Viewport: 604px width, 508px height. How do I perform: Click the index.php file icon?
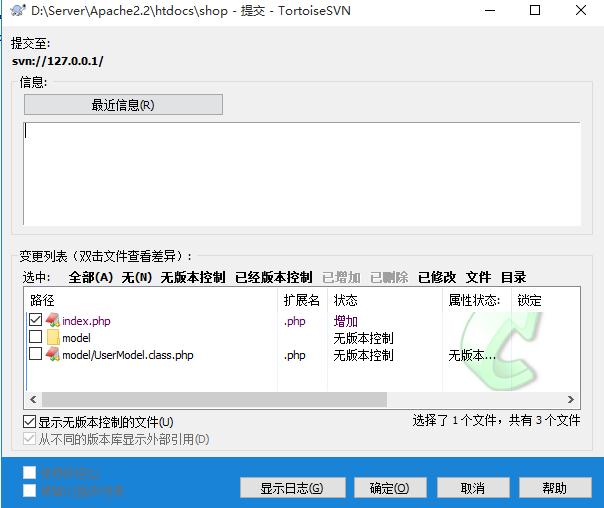click(x=53, y=321)
